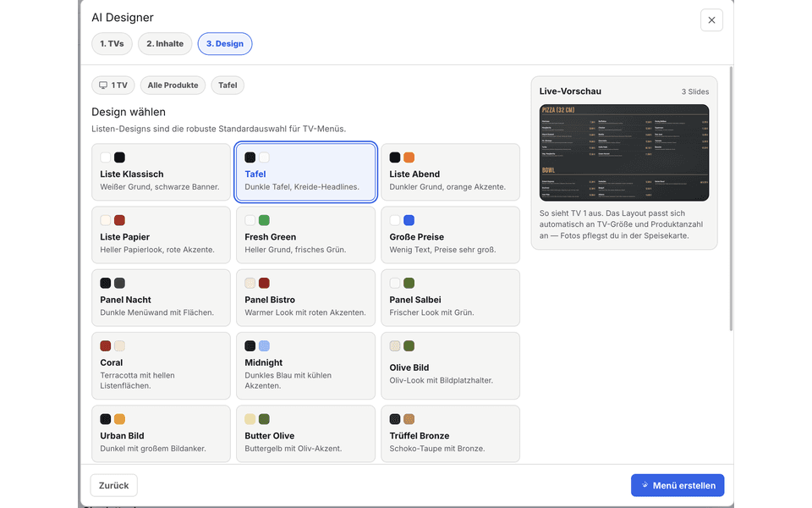Go to step 2. Inhalte
This screenshot has width=812, height=508.
click(165, 43)
